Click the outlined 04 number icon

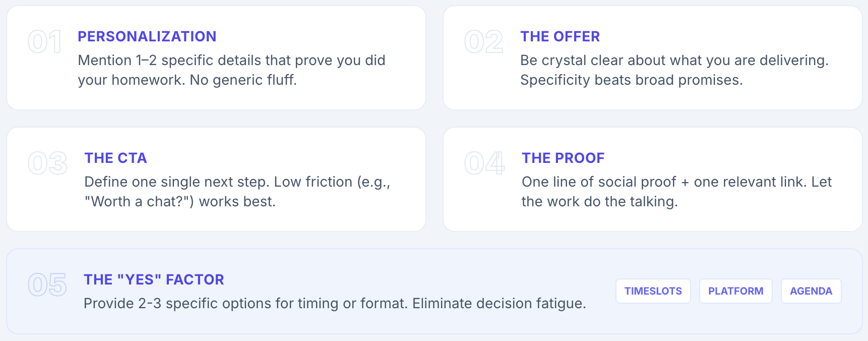click(484, 163)
